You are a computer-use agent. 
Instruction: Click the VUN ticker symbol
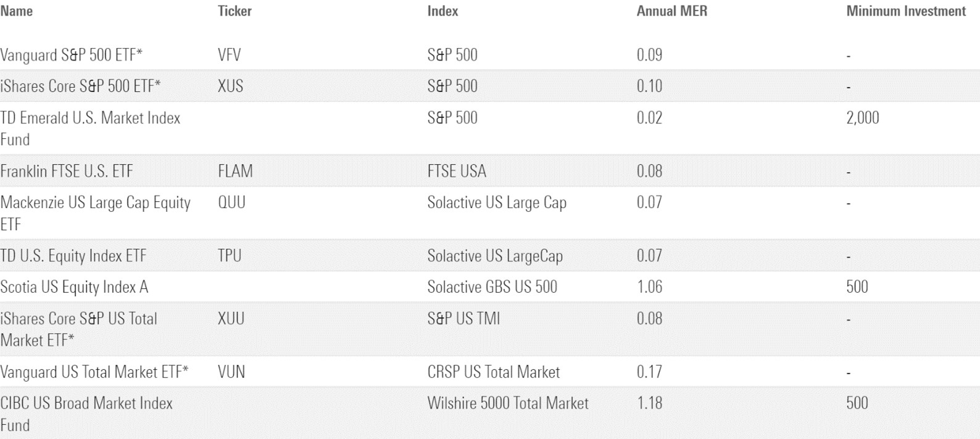click(x=231, y=372)
